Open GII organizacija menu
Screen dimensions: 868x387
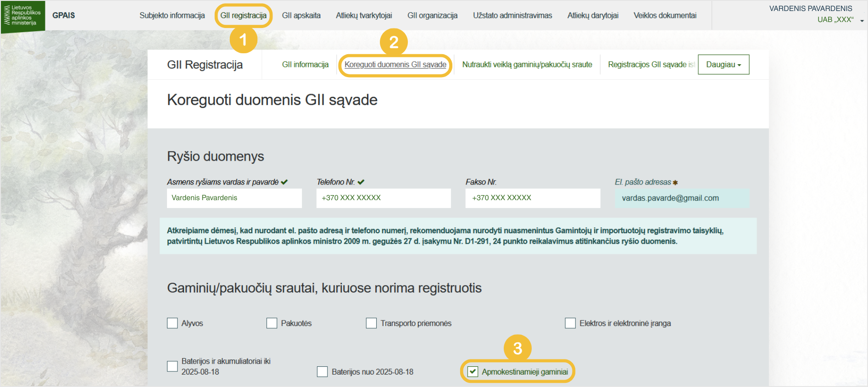(433, 16)
